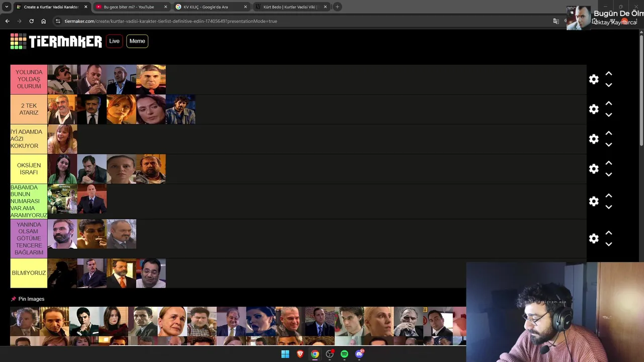Open settings gear for İYİ ADAMDA AĞZI KOKUYOR tier

(x=594, y=139)
